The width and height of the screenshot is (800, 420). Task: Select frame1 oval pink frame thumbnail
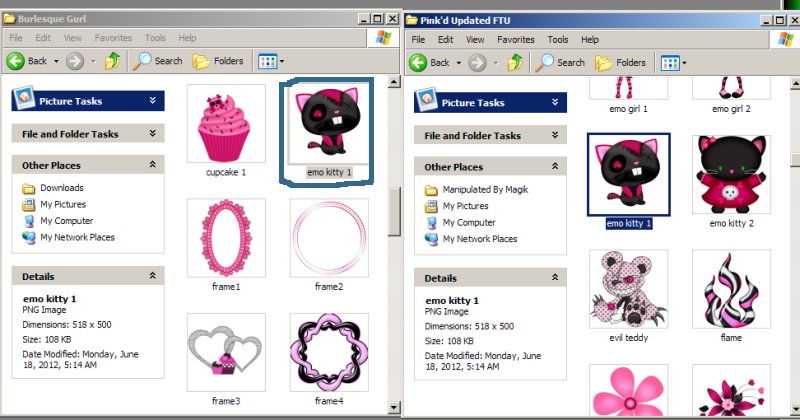click(x=226, y=238)
